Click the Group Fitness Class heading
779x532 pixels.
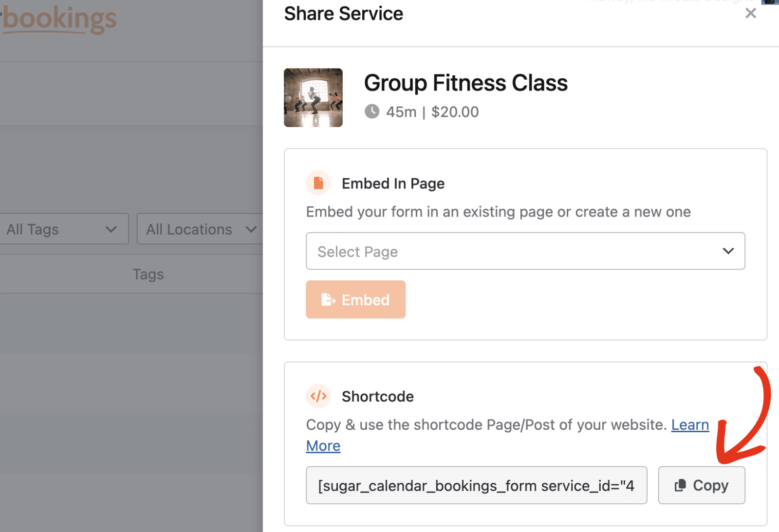click(466, 83)
